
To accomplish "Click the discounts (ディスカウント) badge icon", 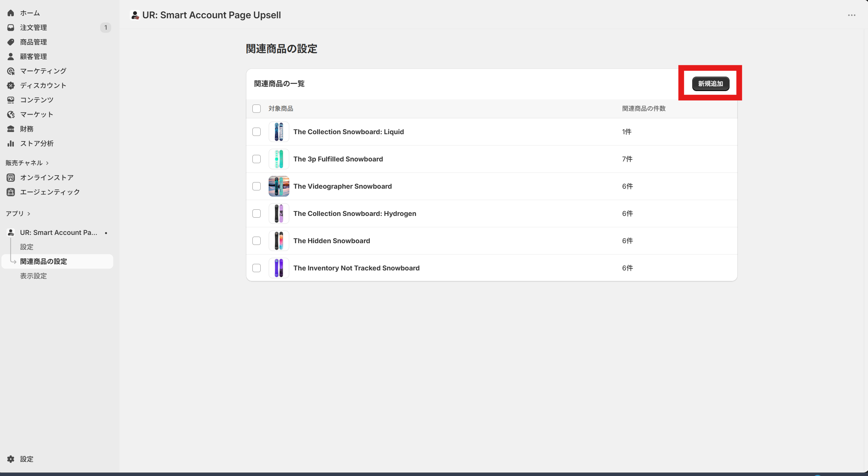I will coord(11,85).
